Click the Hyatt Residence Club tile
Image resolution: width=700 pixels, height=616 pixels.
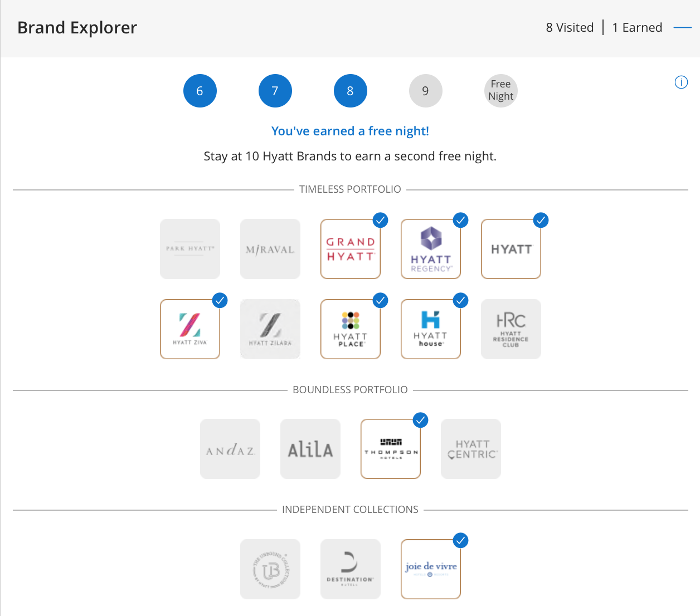(511, 329)
